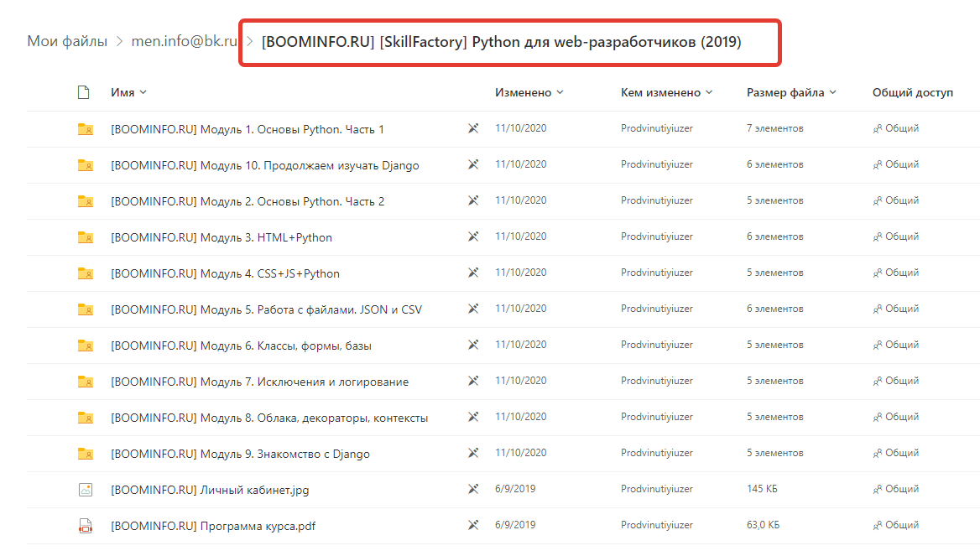
Task: Click folder icon for Модуль 7 row
Action: coord(85,382)
